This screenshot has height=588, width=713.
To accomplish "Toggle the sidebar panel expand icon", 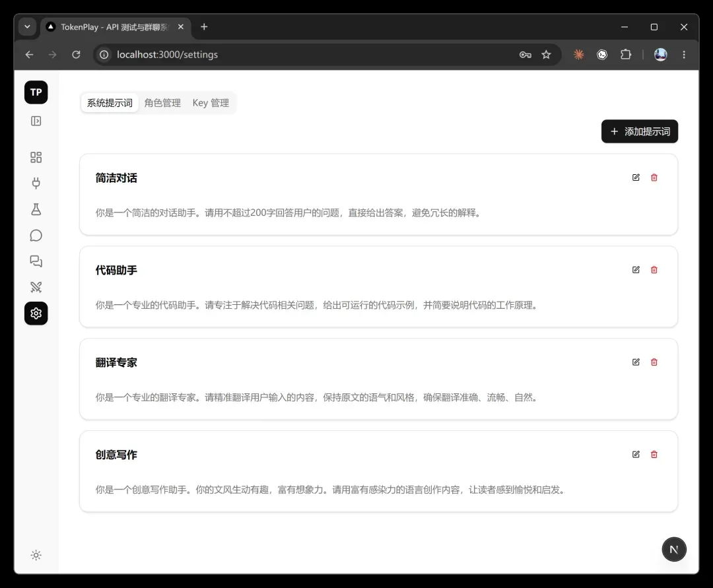I will 36,121.
